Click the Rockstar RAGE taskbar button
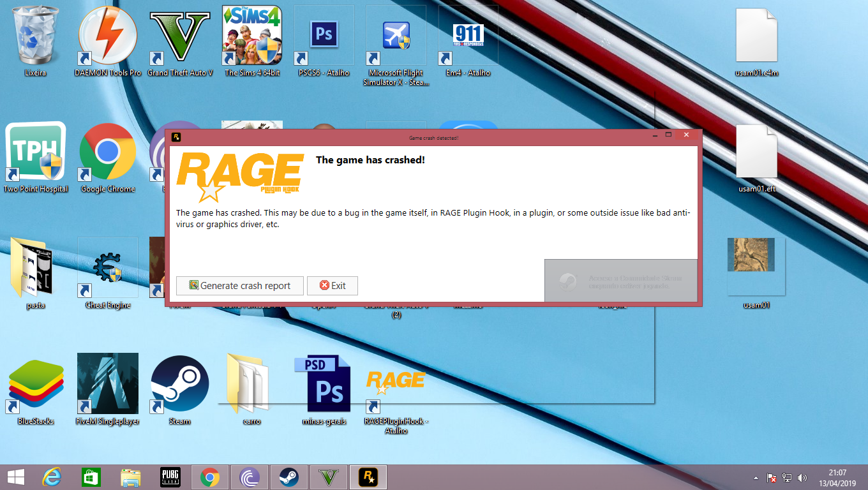 pyautogui.click(x=368, y=477)
